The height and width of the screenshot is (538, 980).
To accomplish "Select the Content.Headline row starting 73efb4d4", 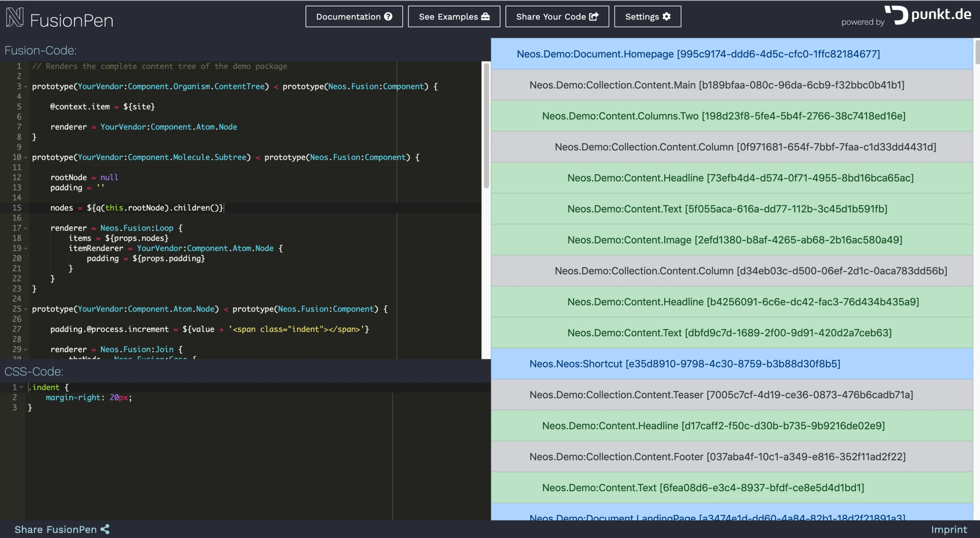I will coord(732,178).
